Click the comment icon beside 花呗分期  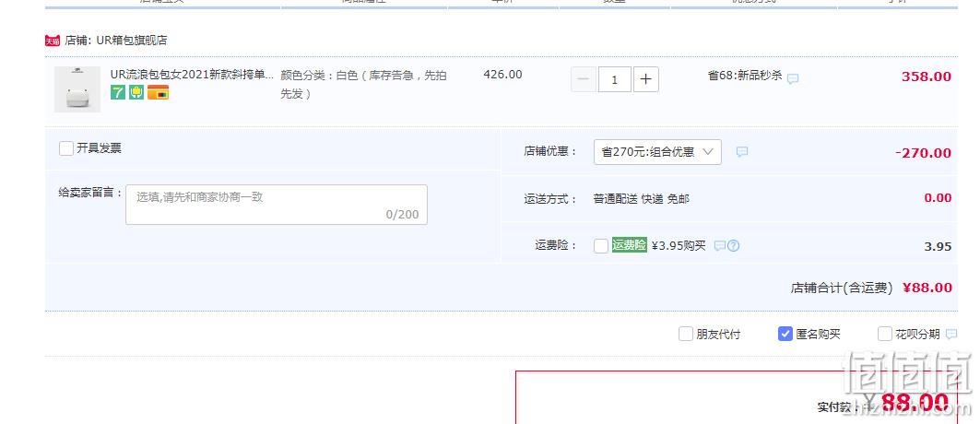(951, 334)
